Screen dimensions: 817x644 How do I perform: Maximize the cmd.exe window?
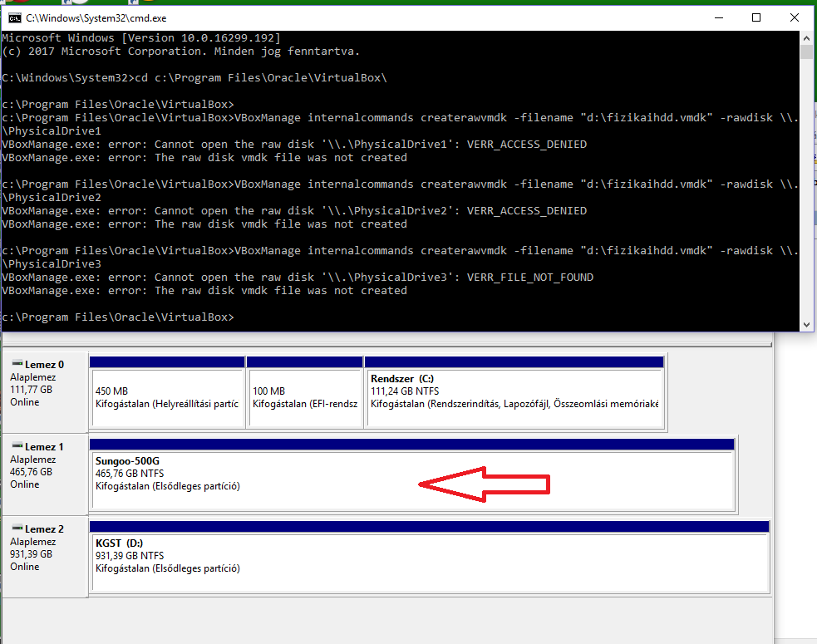click(x=756, y=17)
